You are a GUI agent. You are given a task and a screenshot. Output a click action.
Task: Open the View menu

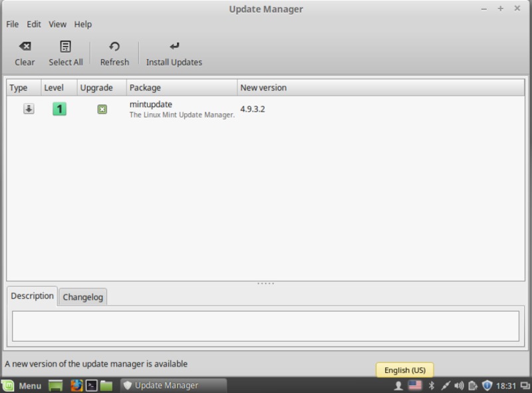[x=57, y=24]
